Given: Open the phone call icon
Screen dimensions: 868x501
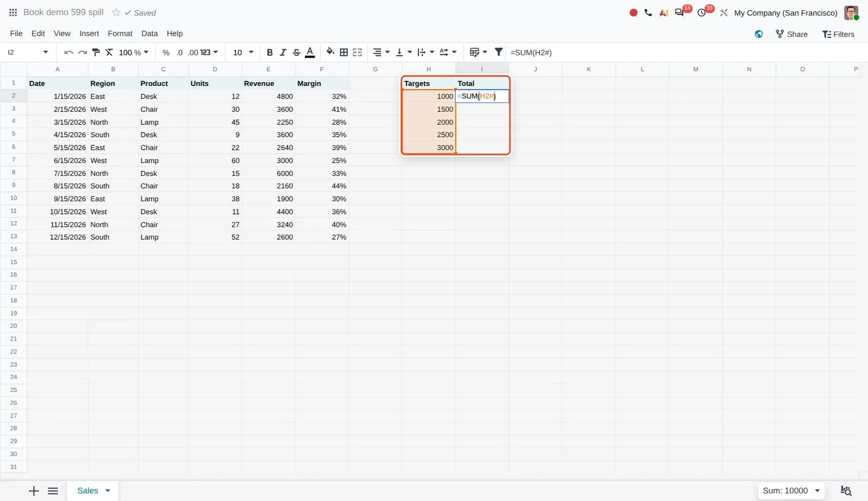Looking at the screenshot, I should pyautogui.click(x=648, y=12).
